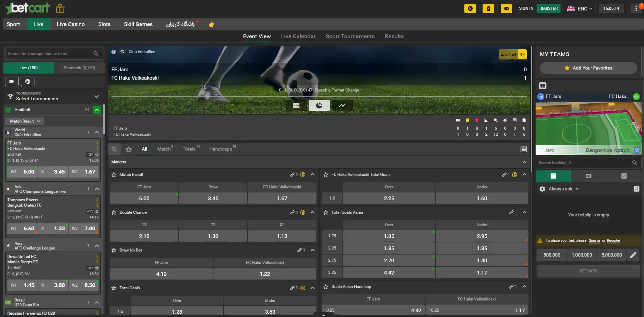
Task: Star the Double Chance market
Action: 114,212
